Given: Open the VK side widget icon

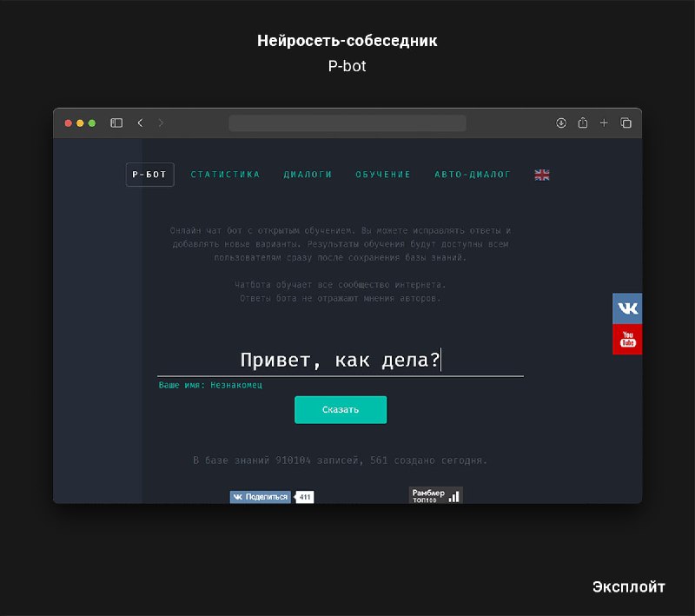Looking at the screenshot, I should 627,308.
